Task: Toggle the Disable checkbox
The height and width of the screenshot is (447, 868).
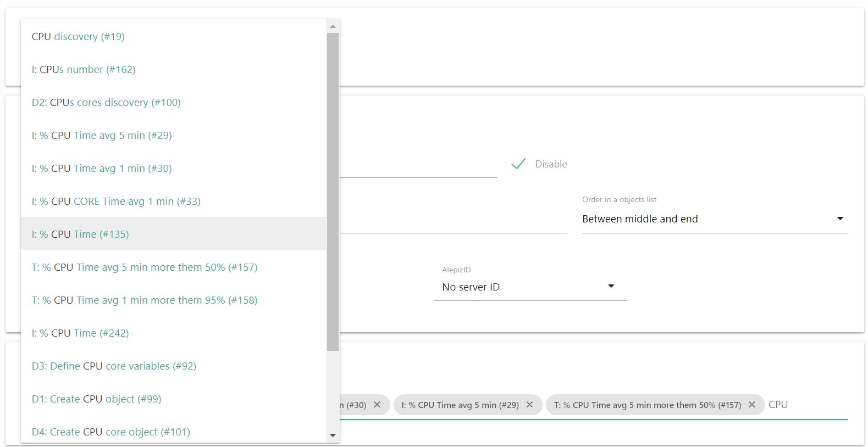Action: [x=518, y=164]
